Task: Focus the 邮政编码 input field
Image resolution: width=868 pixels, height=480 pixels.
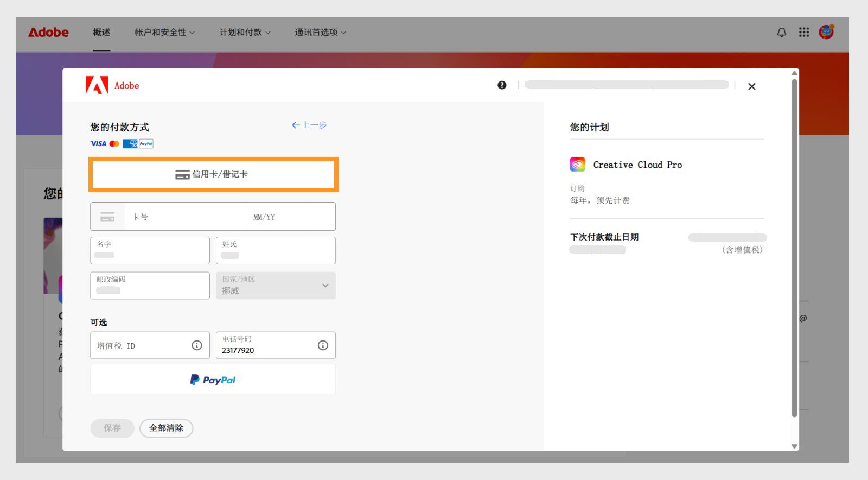Action: [150, 286]
